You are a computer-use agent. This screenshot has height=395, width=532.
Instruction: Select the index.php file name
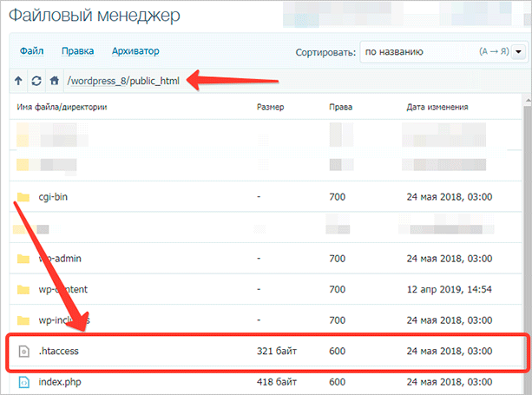point(60,382)
